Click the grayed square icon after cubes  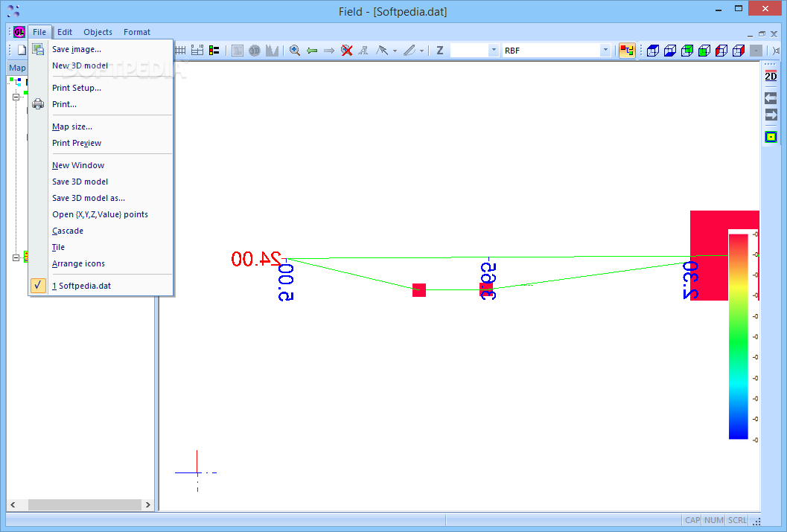pos(756,50)
